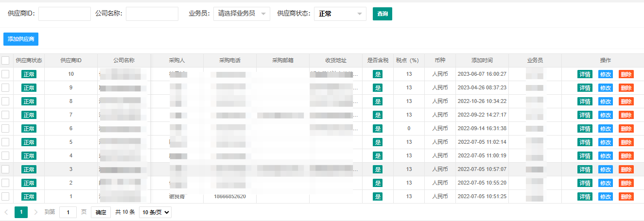Click 删除 for supplier ID 6
The image size is (644, 221).
(x=626, y=129)
